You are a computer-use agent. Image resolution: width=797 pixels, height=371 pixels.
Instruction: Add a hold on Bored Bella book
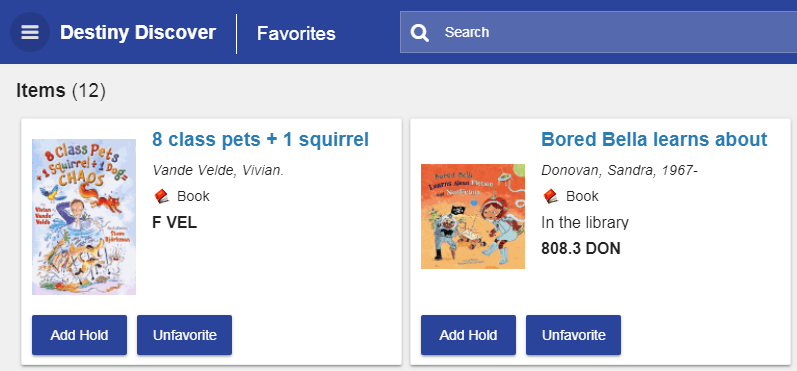[x=468, y=335]
